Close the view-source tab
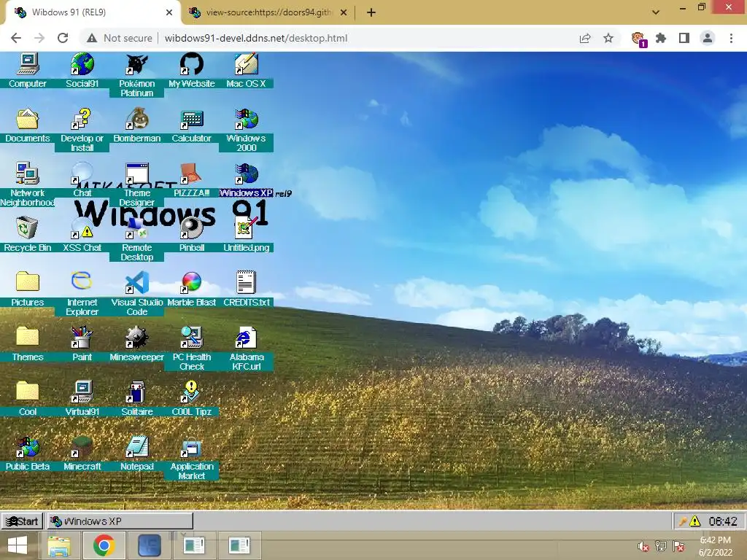Image resolution: width=747 pixels, height=560 pixels. pos(344,13)
